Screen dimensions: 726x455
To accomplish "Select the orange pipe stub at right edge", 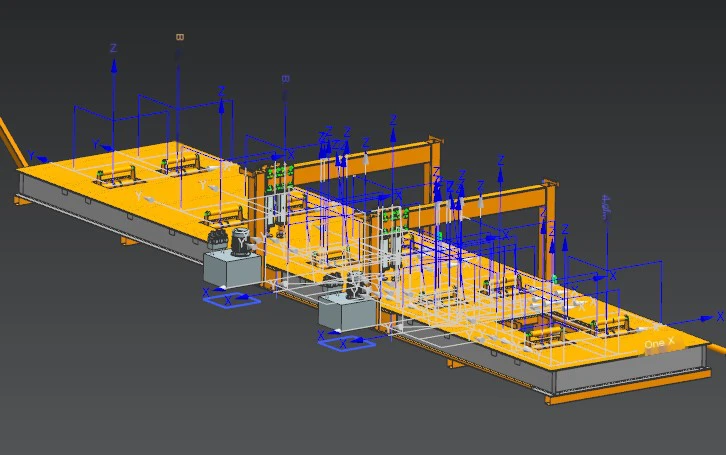I will [x=718, y=349].
